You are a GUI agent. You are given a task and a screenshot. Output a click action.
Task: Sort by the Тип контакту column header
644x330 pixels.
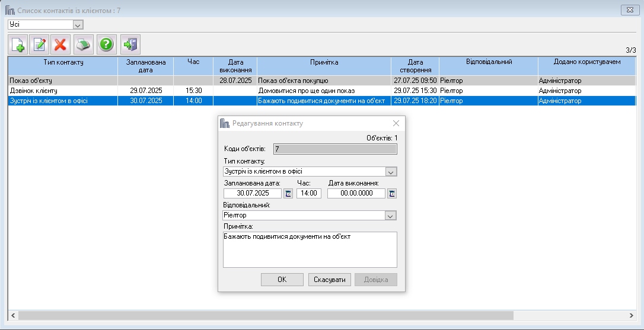click(x=63, y=62)
